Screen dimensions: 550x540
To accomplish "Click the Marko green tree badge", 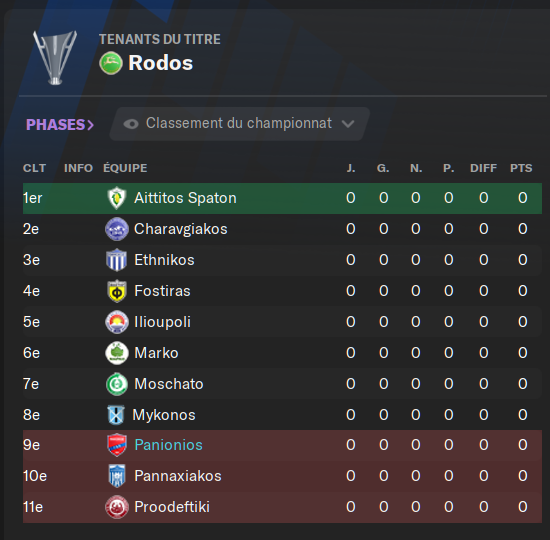I will (116, 353).
